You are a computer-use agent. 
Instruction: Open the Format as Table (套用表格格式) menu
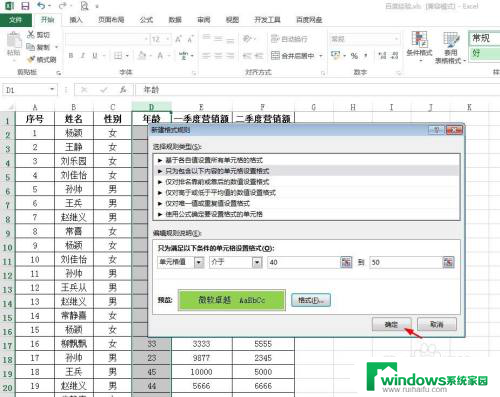[450, 48]
